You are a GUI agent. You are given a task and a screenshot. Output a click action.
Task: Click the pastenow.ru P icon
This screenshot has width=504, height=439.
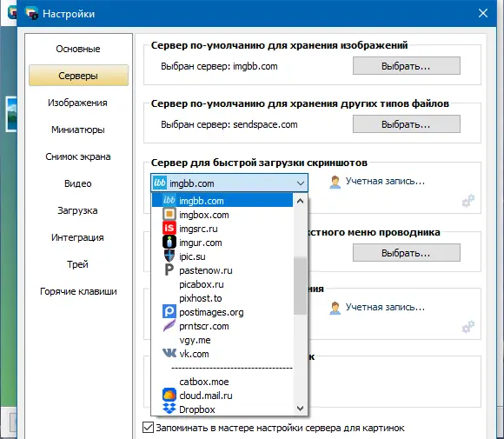(x=169, y=269)
